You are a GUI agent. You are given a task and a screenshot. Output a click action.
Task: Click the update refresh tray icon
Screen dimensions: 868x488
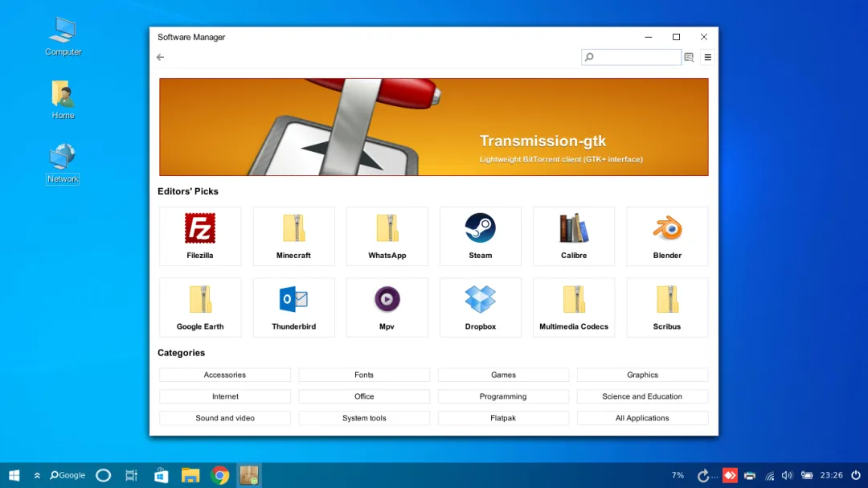[x=703, y=475]
